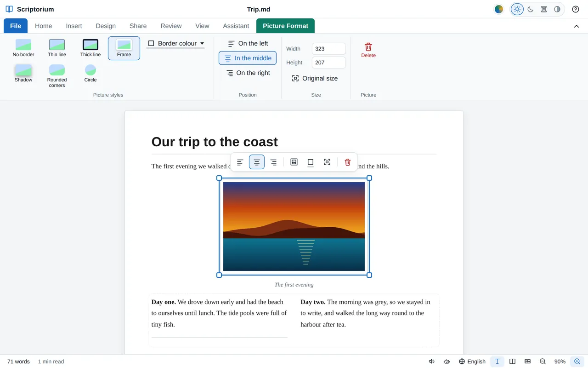Use the Rounded corners picture style

click(57, 76)
